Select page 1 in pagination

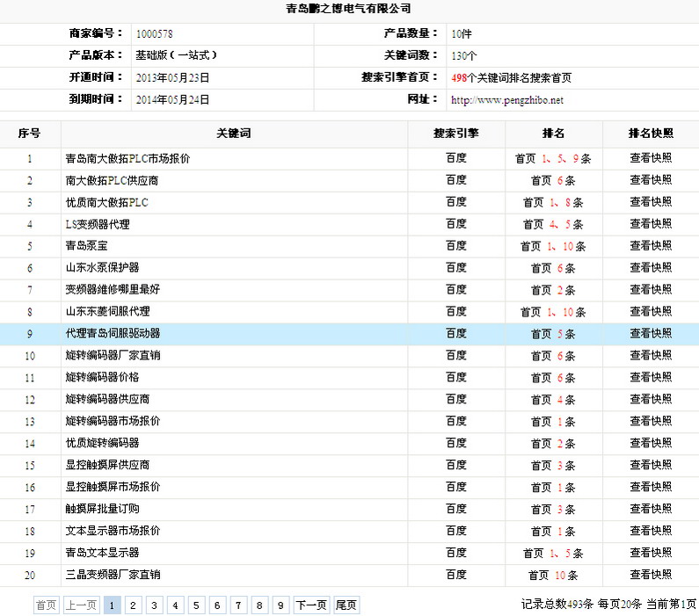(x=112, y=605)
